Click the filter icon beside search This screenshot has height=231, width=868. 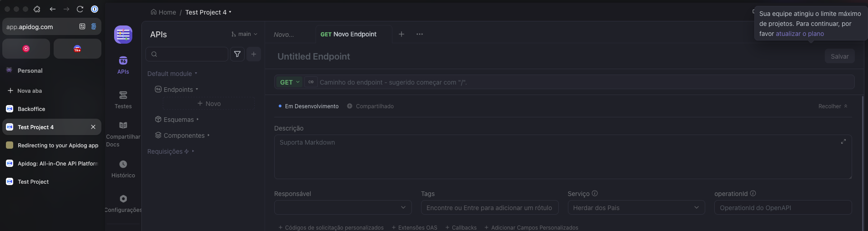pos(237,54)
